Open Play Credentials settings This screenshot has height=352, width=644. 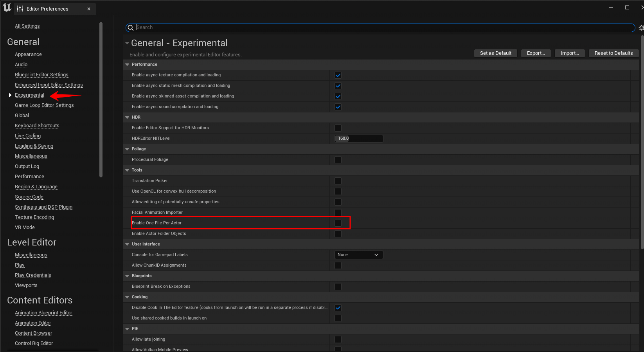[x=33, y=275]
